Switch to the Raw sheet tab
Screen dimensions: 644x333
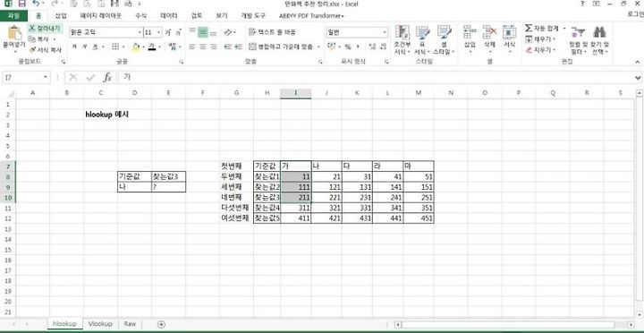130,324
